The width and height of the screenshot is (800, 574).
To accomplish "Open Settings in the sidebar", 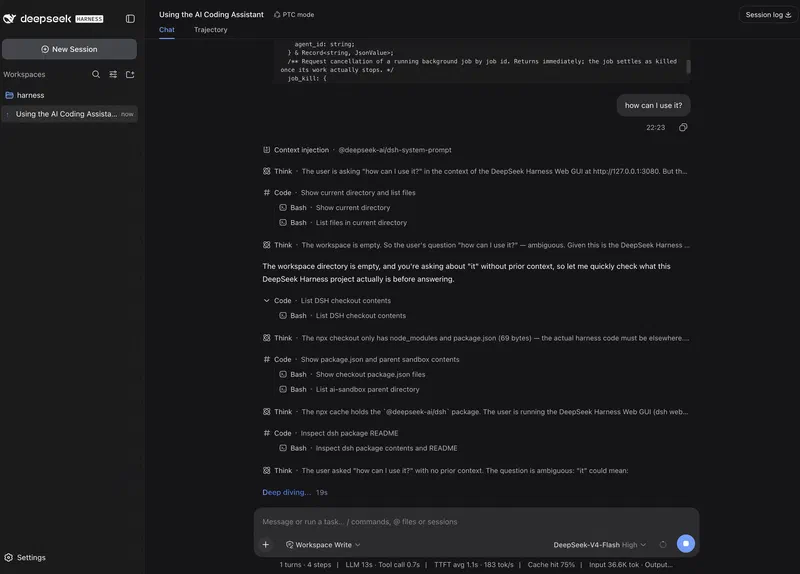I will click(25, 558).
